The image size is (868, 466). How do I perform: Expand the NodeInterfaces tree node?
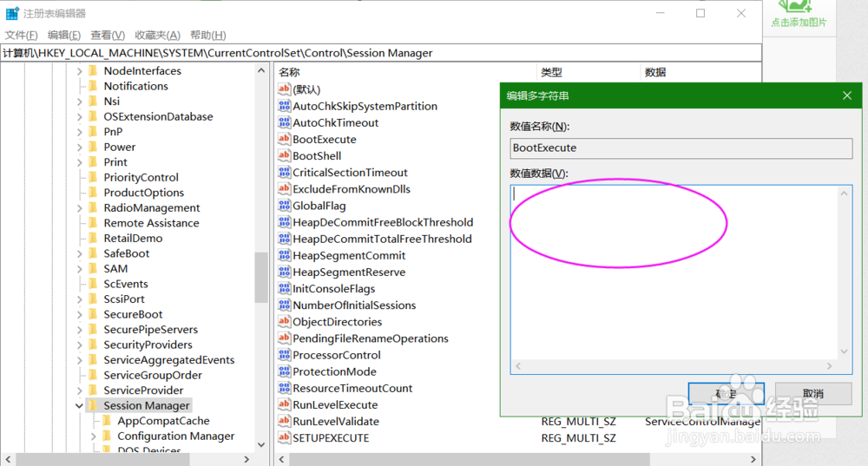pos(79,71)
